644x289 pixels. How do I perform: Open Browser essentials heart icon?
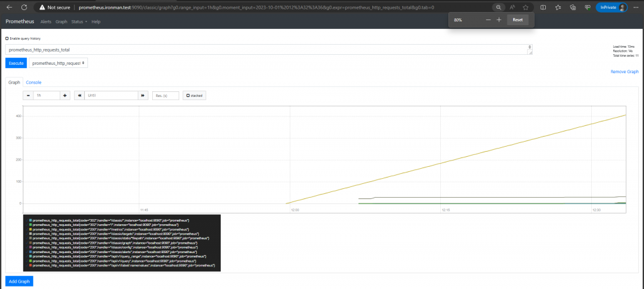588,8
